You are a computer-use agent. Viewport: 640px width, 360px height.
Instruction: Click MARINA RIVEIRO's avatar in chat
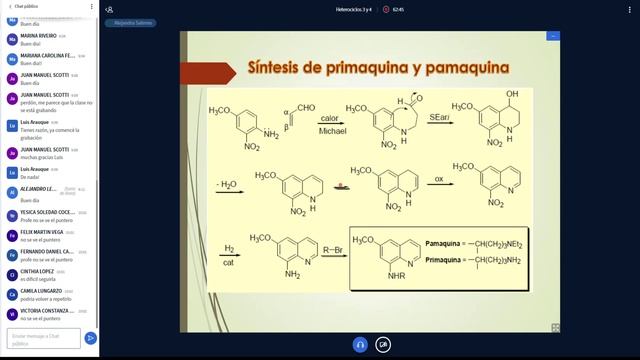[12, 40]
